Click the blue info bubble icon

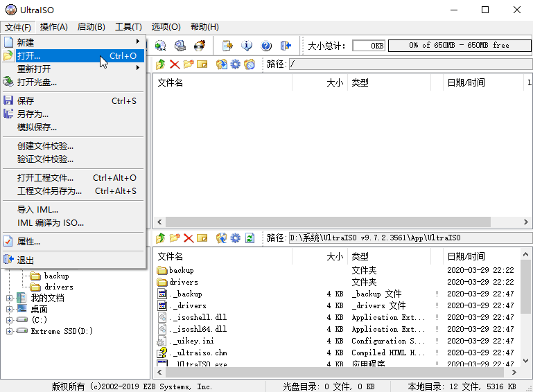(x=247, y=46)
